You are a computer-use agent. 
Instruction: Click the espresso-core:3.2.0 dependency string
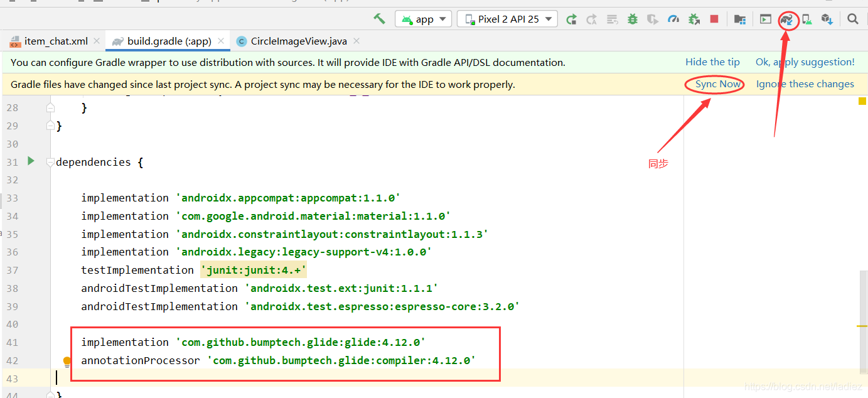tap(382, 306)
